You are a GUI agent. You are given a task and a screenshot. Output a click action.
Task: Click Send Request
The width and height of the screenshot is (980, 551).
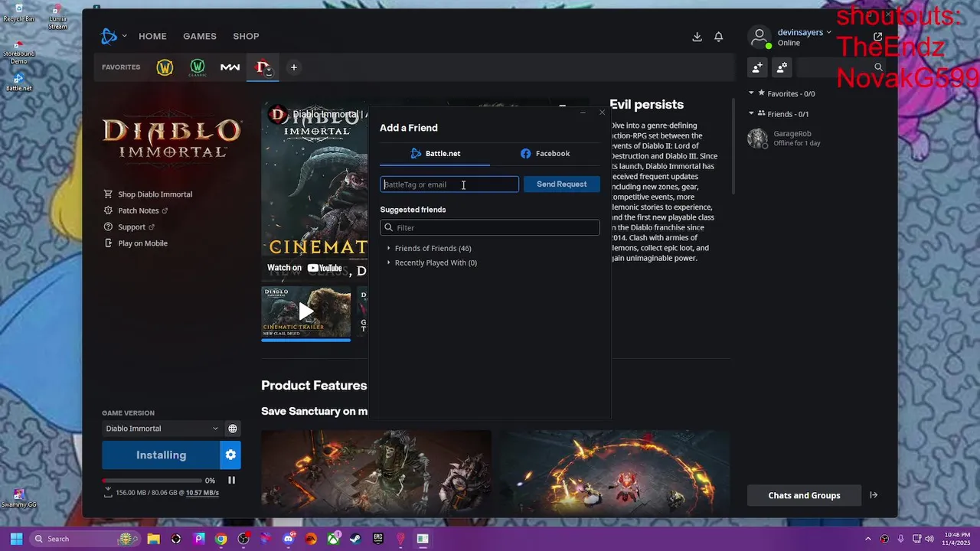coord(561,184)
